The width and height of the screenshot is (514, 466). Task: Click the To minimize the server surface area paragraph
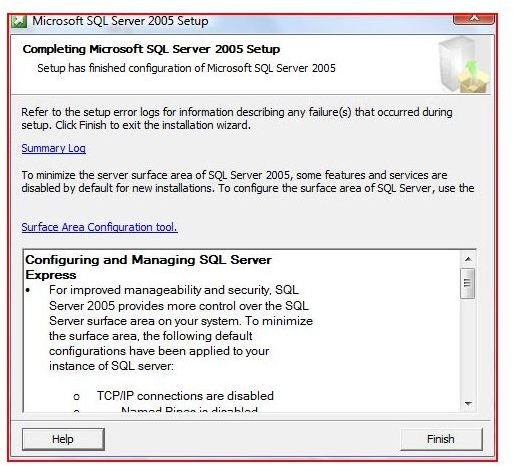[248, 181]
